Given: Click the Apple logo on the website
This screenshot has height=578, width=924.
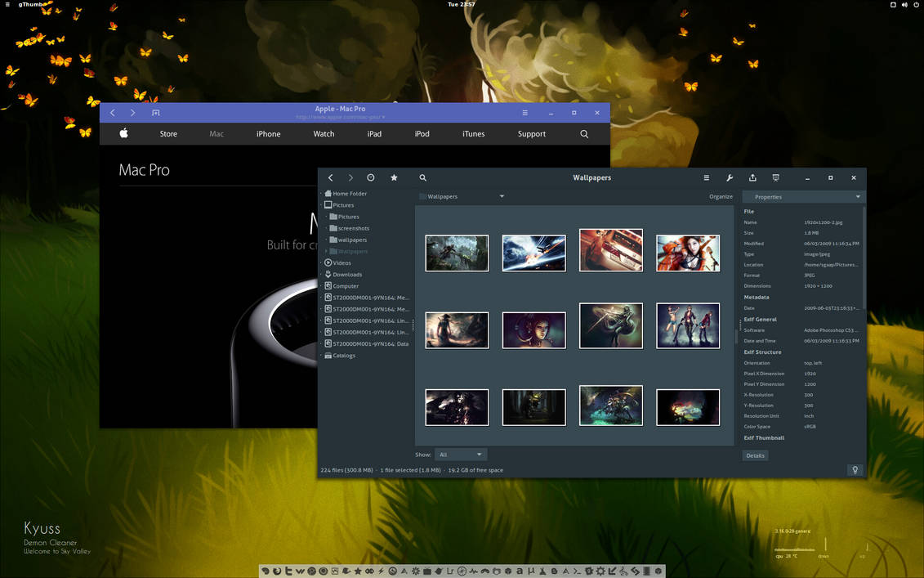Looking at the screenshot, I should [x=123, y=133].
